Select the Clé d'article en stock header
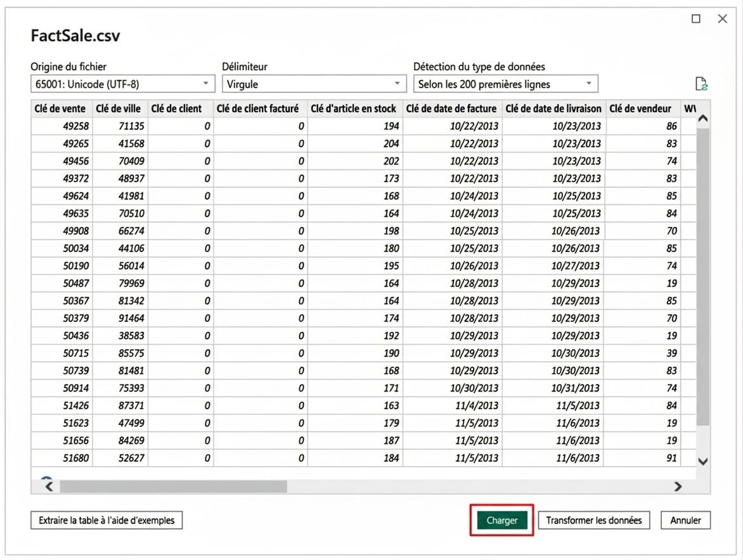Image resolution: width=743 pixels, height=560 pixels. [354, 108]
